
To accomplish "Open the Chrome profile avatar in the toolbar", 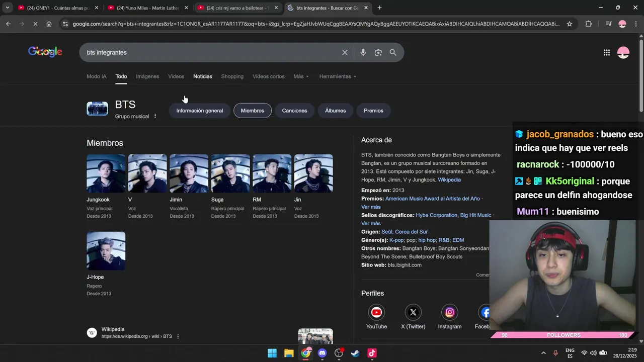I will 622,24.
